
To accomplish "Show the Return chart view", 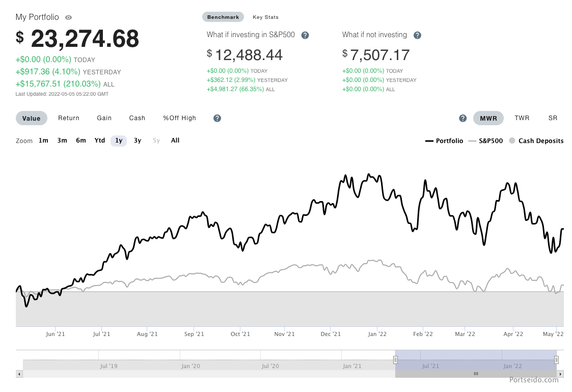I will tap(69, 118).
